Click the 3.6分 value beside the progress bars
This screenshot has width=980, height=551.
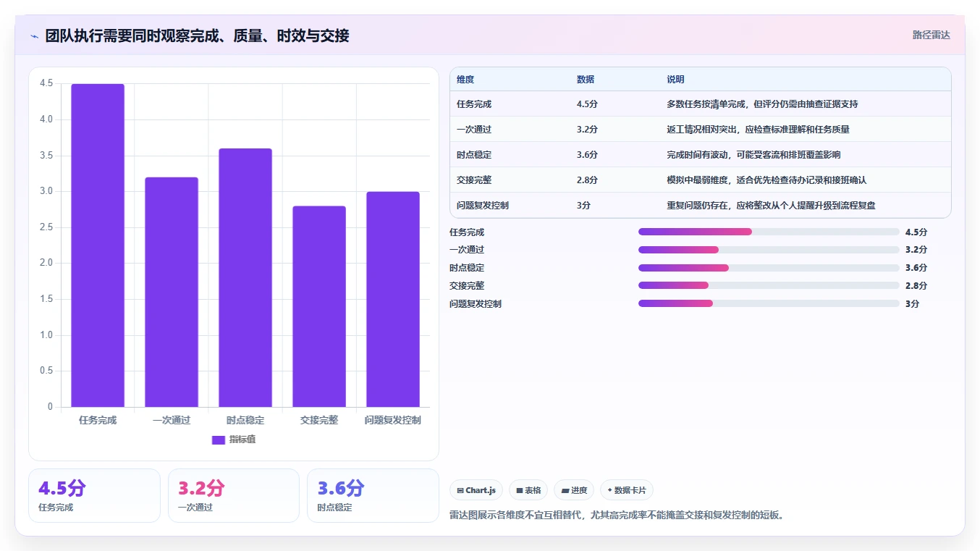click(x=916, y=268)
